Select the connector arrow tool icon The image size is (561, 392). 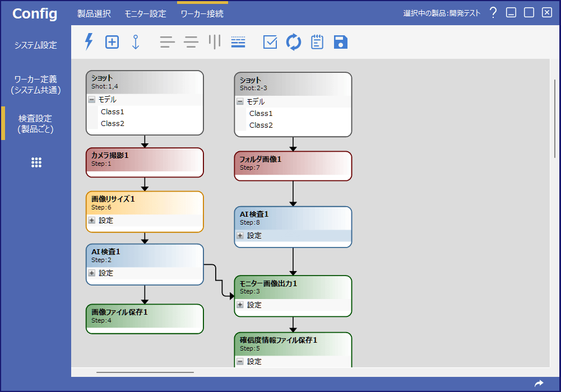coord(135,42)
